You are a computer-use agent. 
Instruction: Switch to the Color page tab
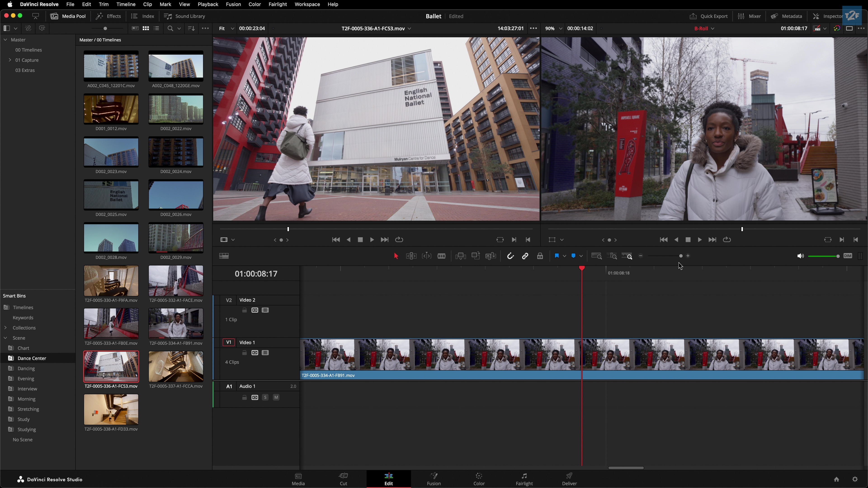(x=479, y=479)
